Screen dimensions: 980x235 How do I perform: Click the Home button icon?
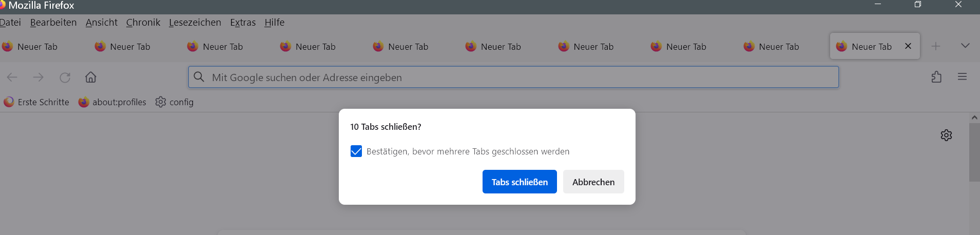pyautogui.click(x=91, y=77)
